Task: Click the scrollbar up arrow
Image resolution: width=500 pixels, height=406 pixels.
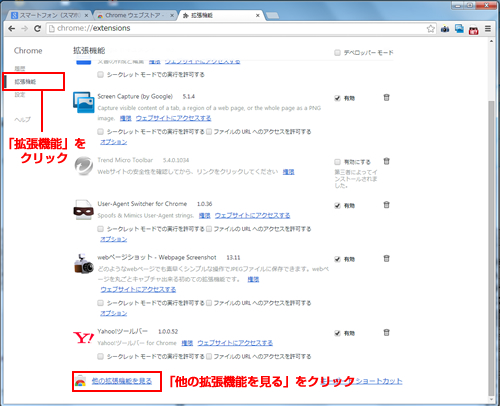Action: point(491,41)
